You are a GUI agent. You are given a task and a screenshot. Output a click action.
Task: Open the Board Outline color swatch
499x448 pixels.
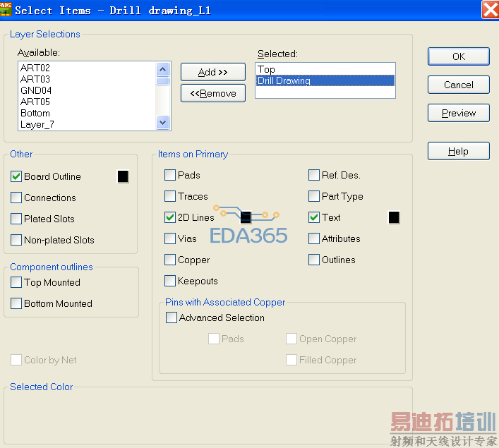click(123, 176)
